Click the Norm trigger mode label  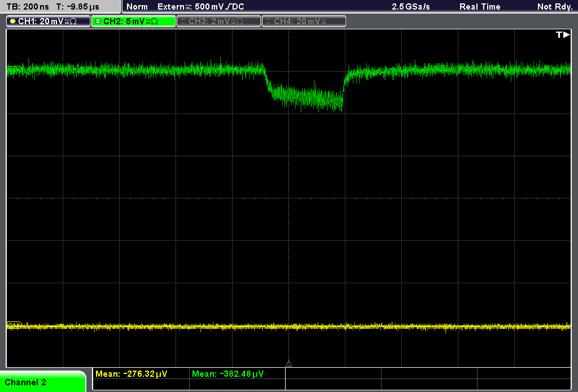(137, 7)
